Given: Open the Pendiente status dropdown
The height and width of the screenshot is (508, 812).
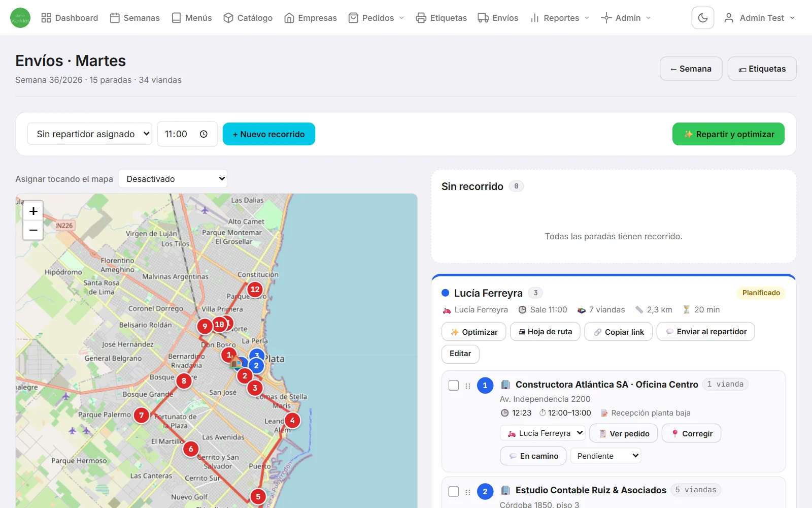Looking at the screenshot, I should tap(605, 456).
